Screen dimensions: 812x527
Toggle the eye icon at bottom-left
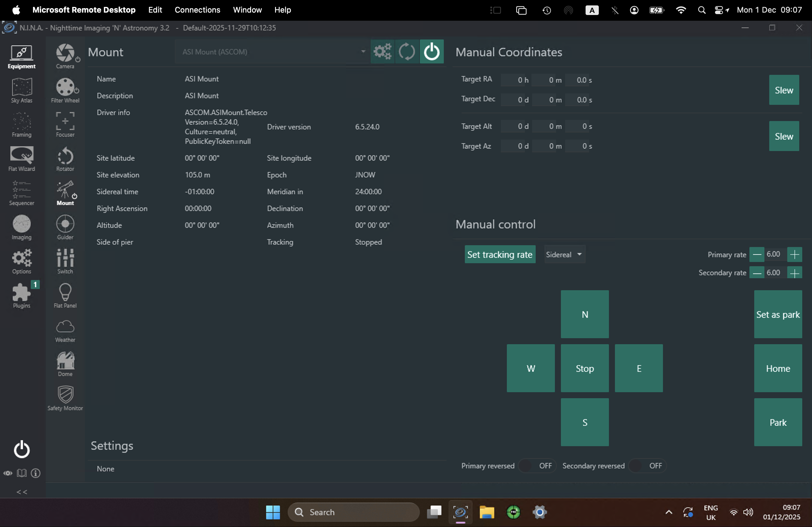click(8, 473)
